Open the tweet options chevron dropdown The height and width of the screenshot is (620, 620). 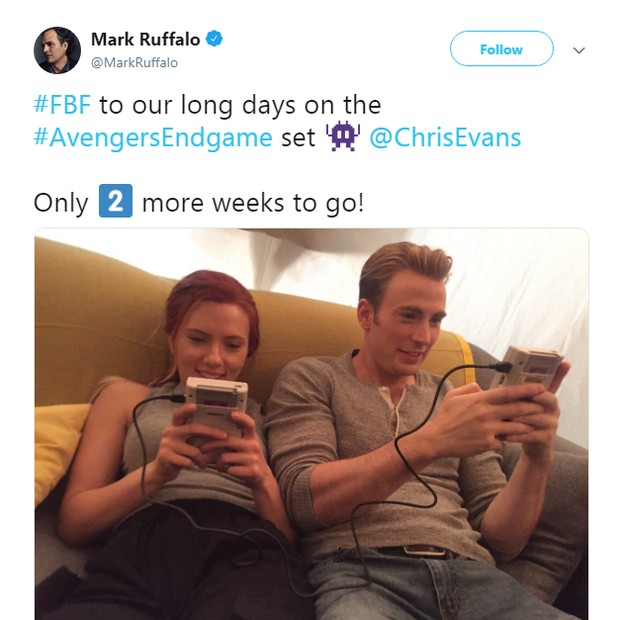(579, 50)
